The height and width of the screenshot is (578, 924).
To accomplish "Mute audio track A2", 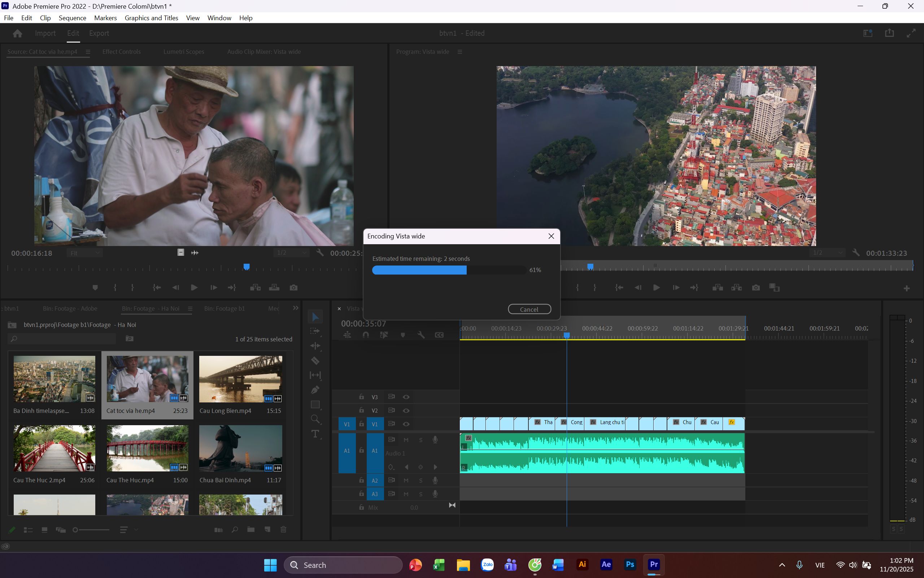I will (406, 480).
